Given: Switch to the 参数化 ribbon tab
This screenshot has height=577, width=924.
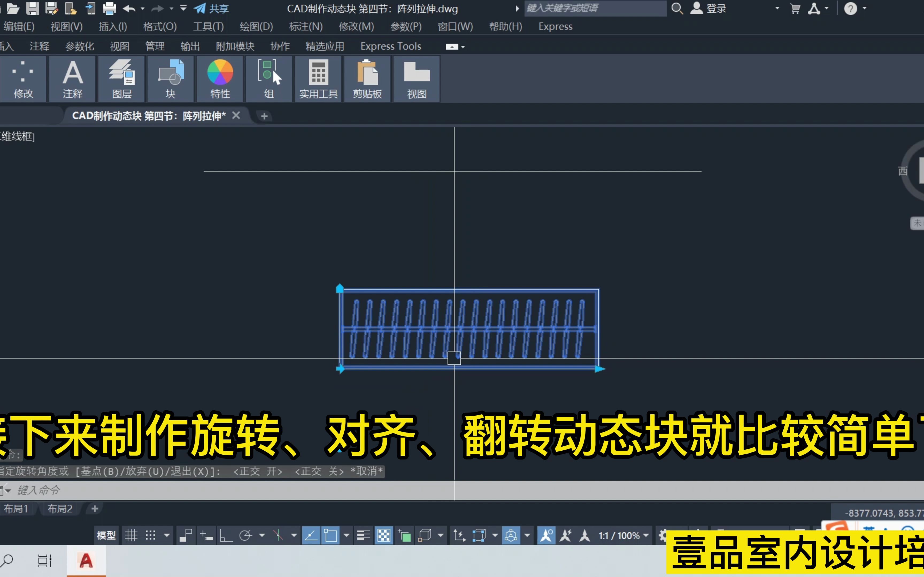Looking at the screenshot, I should (x=79, y=46).
